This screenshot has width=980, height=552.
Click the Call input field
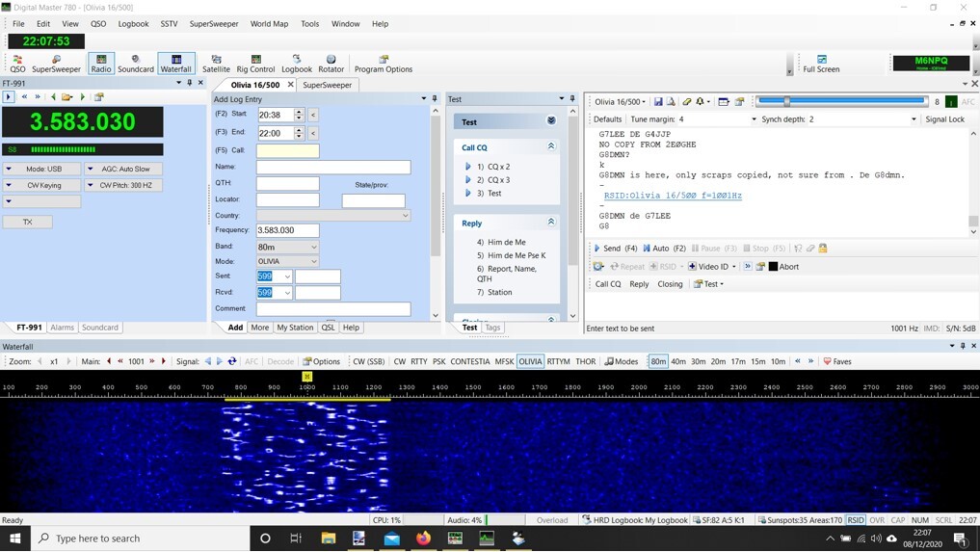tap(287, 151)
